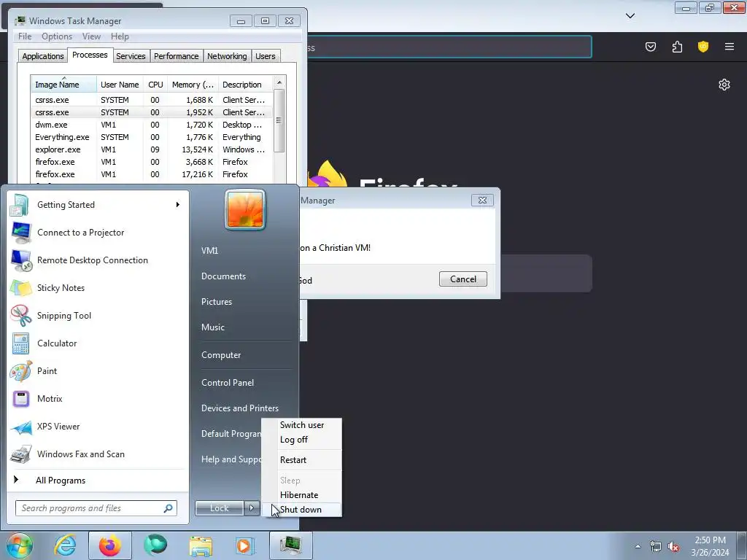747x560 pixels.
Task: Click Cancel in the dialog
Action: (x=463, y=279)
